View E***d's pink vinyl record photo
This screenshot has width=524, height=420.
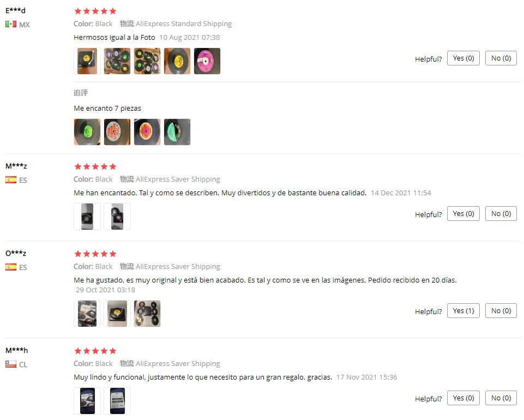click(x=207, y=61)
